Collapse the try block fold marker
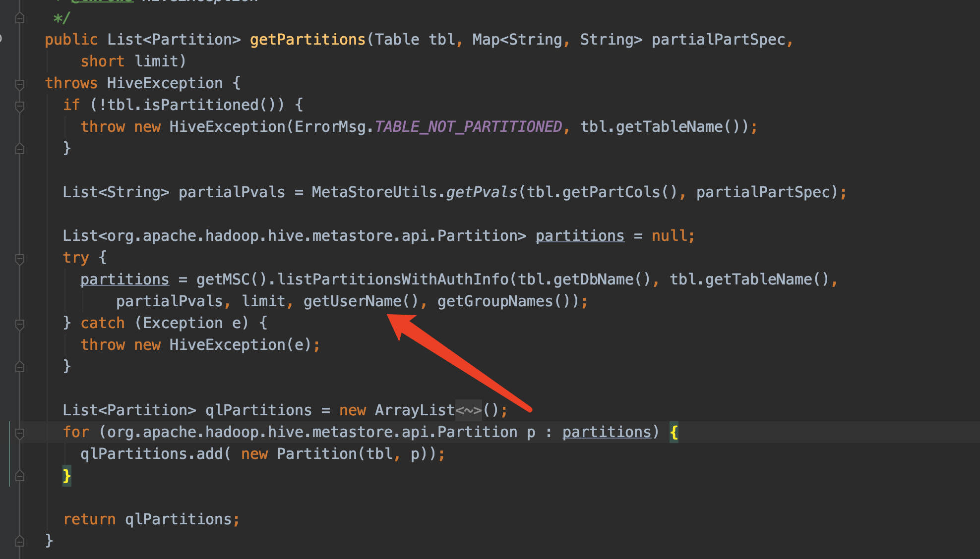 click(x=20, y=259)
